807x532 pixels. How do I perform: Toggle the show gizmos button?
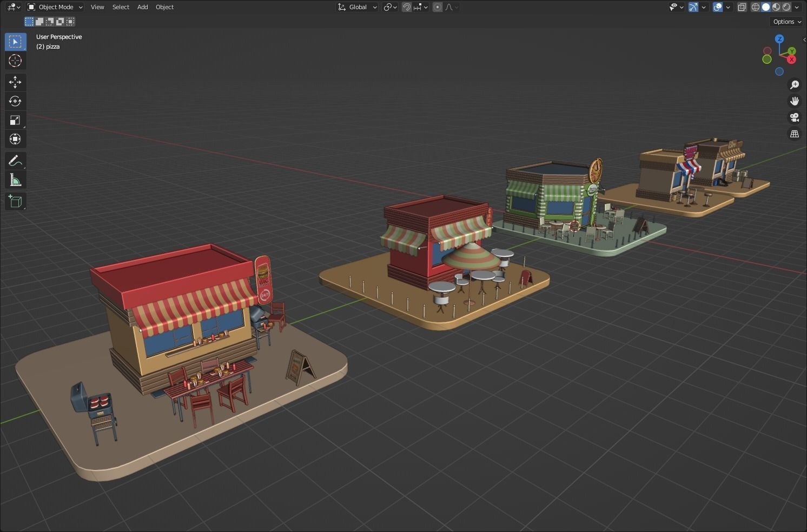click(x=693, y=7)
